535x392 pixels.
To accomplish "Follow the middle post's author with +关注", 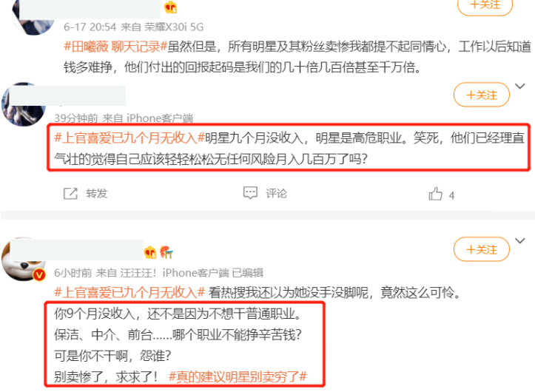I will [x=482, y=95].
